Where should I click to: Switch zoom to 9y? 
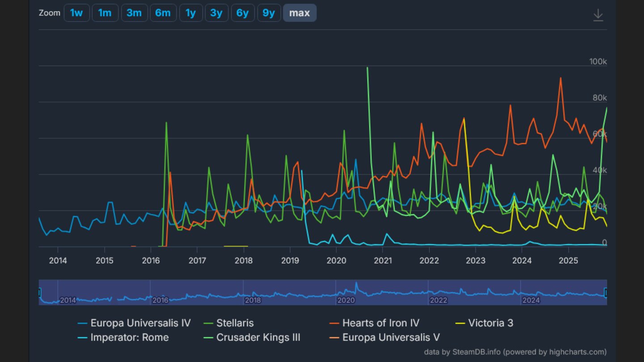tap(269, 13)
